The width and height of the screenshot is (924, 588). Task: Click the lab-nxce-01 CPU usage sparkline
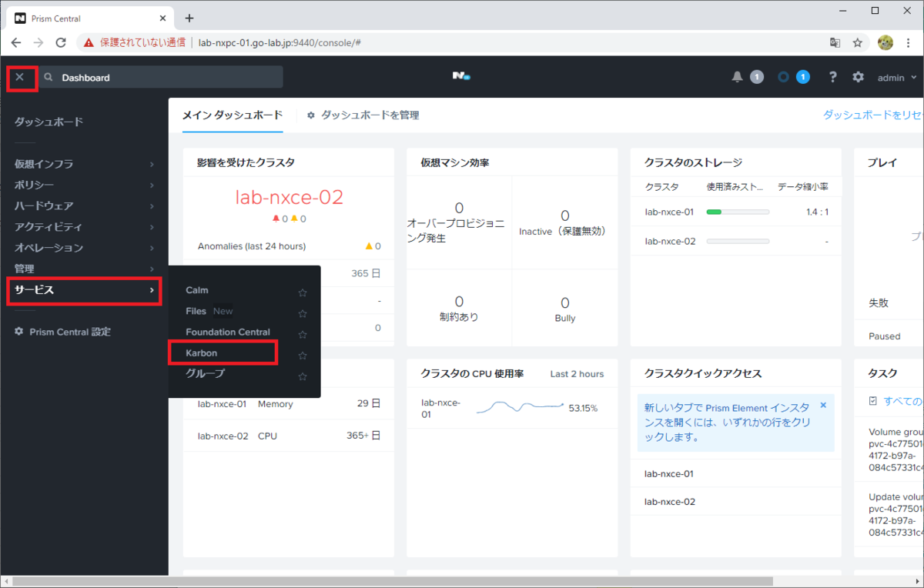[521, 407]
